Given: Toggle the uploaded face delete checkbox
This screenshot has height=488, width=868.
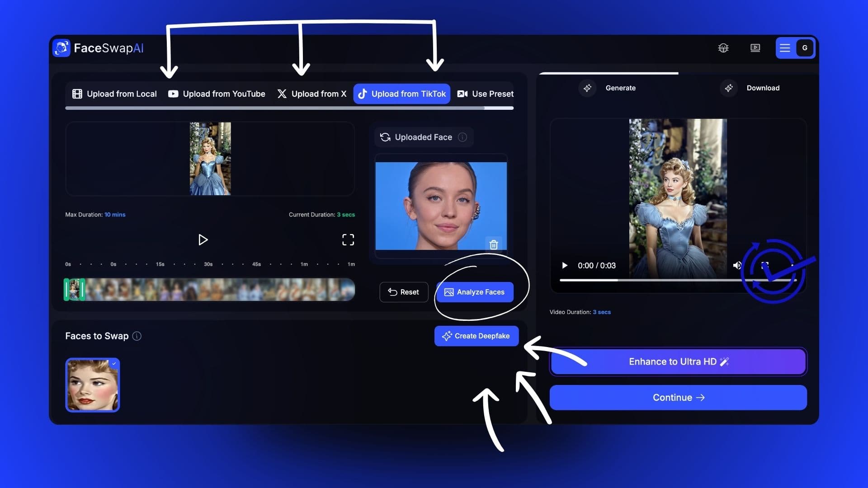Looking at the screenshot, I should click(494, 244).
